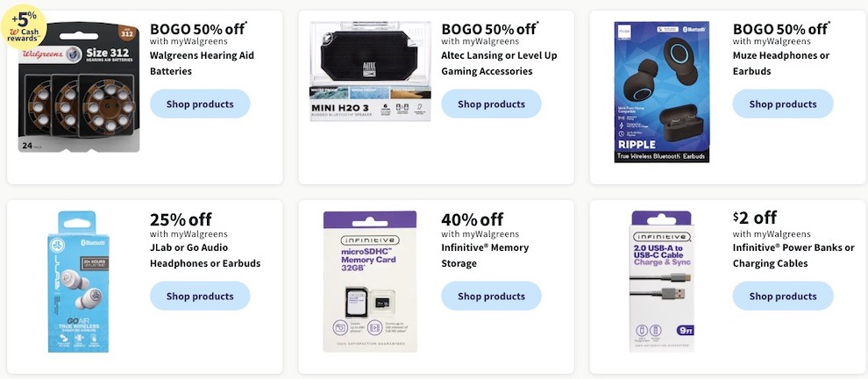The height and width of the screenshot is (379, 868).
Task: Shop products for JLab or Go Audio
Action: (x=200, y=296)
